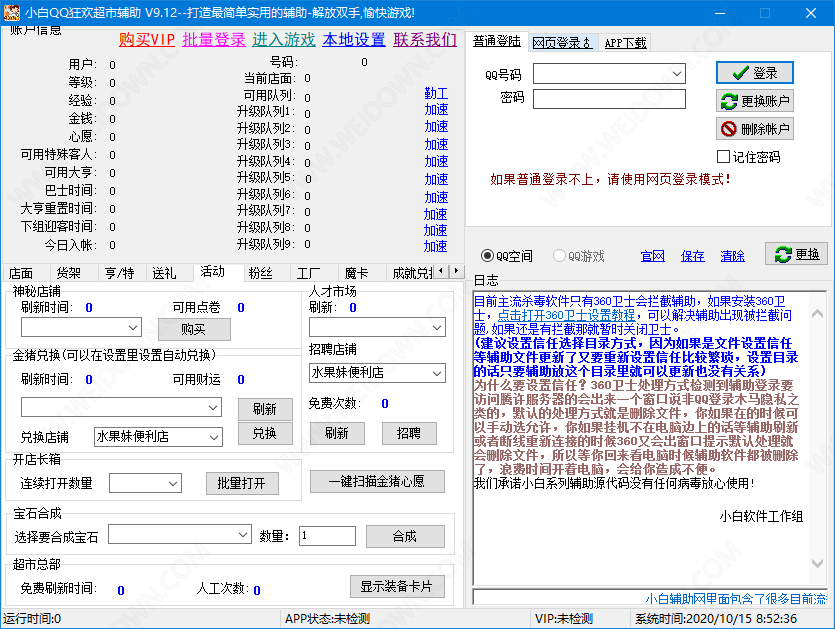Screen dimensions: 835x629
Task: Open the 选择要合成宝石 dropdown
Action: [243, 534]
